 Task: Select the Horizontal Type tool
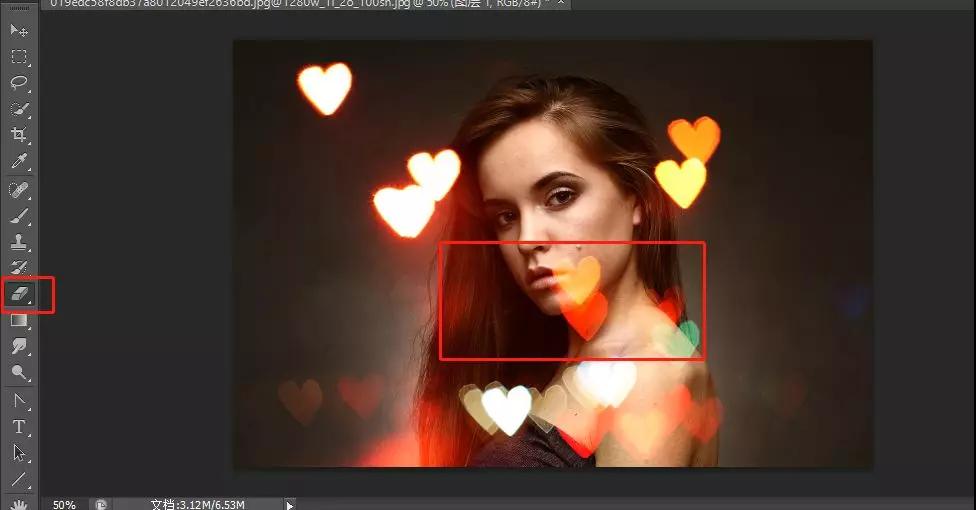click(x=19, y=426)
